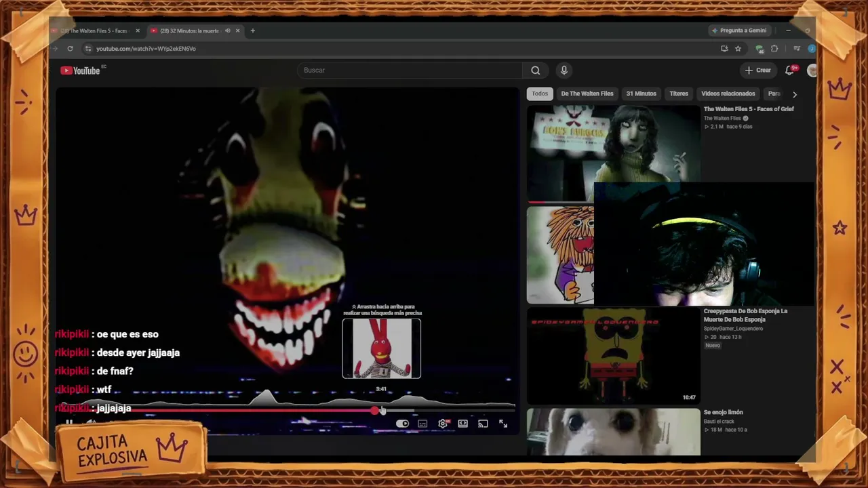Cast the video to a TV
The width and height of the screenshot is (868, 488).
coord(483,424)
